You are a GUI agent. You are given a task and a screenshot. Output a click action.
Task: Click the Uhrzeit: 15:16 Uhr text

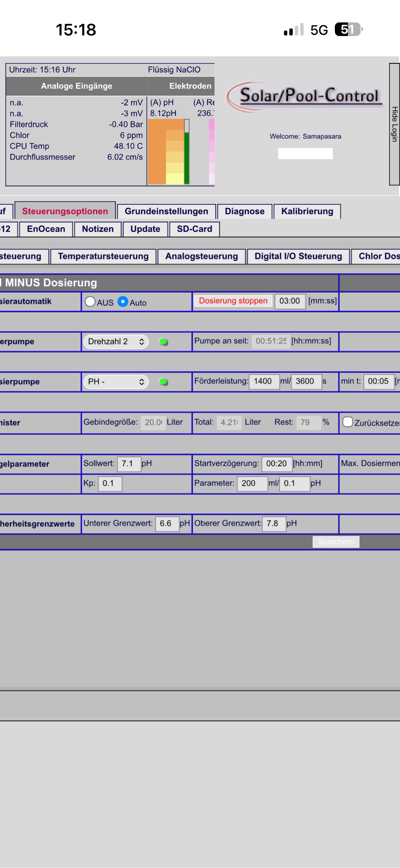click(x=43, y=70)
